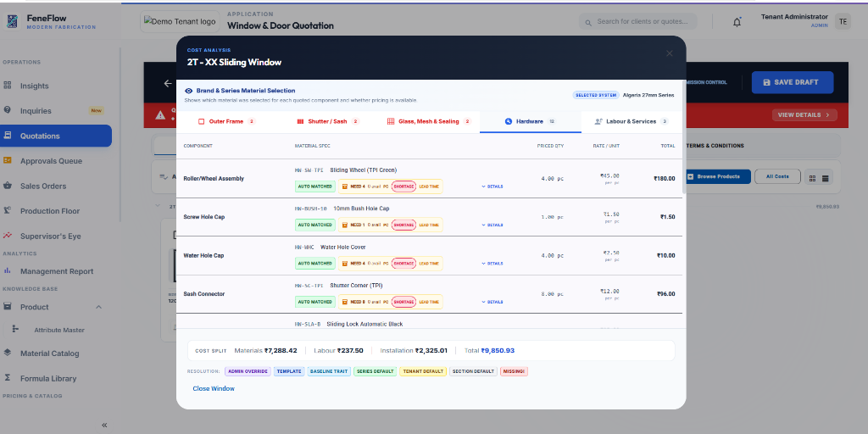Click the All Costs button
This screenshot has width=868, height=434.
pos(777,176)
